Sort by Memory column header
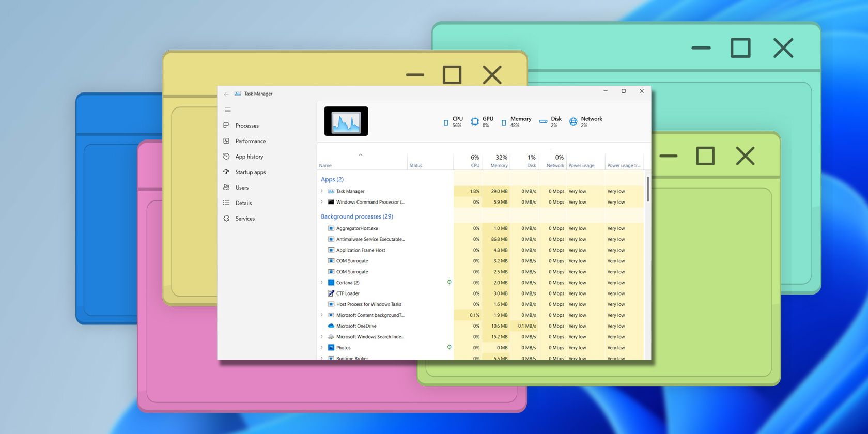The height and width of the screenshot is (434, 868). tap(496, 161)
